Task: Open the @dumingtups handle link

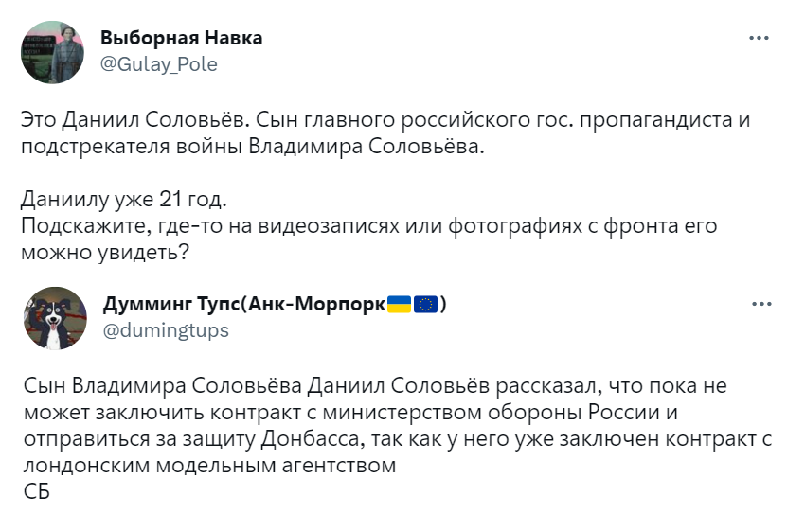Action: click(x=165, y=330)
